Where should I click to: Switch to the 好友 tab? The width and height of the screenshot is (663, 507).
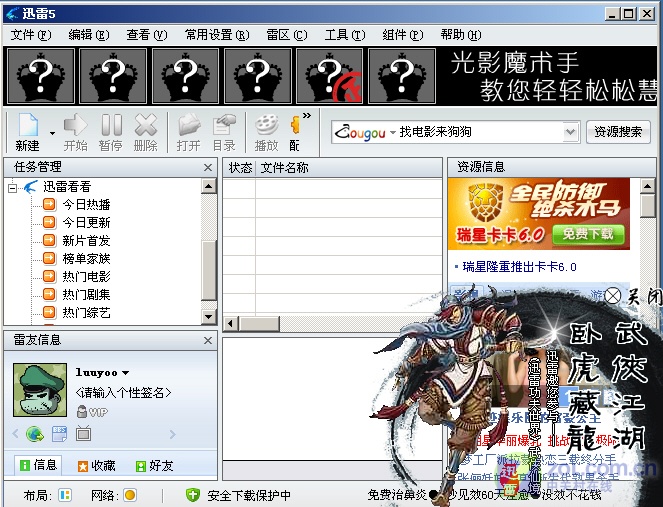click(x=154, y=466)
